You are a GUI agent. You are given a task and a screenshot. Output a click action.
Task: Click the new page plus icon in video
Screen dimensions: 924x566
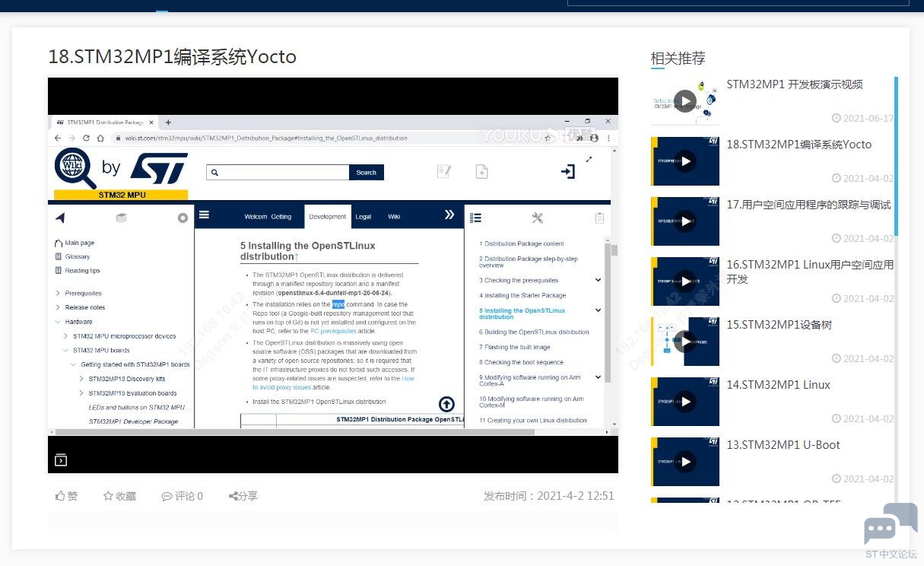[x=481, y=172]
